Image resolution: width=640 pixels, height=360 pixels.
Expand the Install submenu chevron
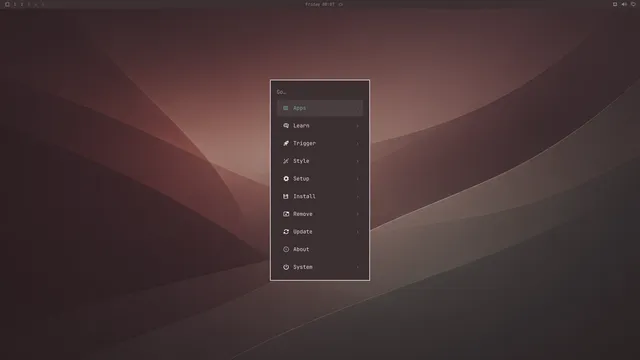(358, 197)
